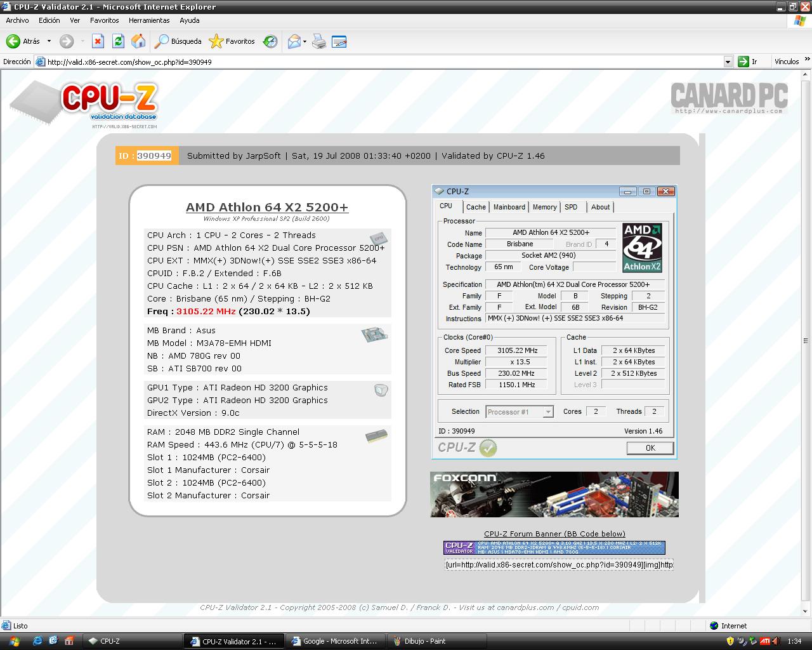Select the ID 390949 field
The width and height of the screenshot is (812, 650).
point(154,156)
